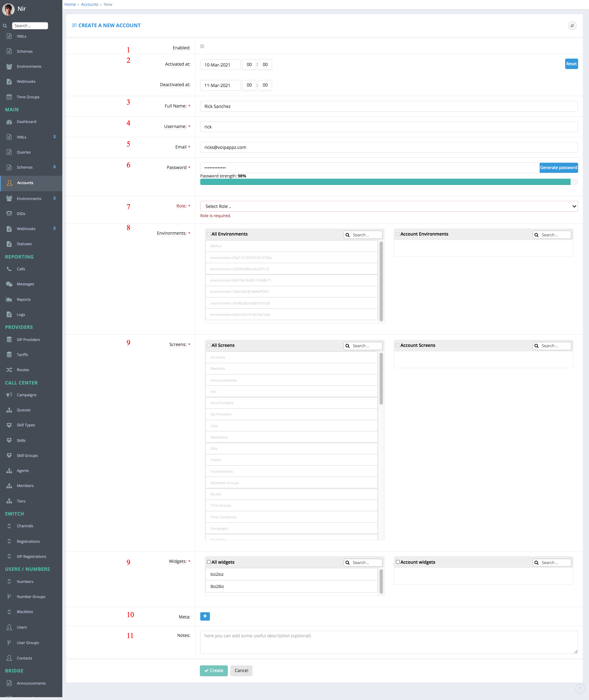Click the Meta plus button

(x=205, y=617)
